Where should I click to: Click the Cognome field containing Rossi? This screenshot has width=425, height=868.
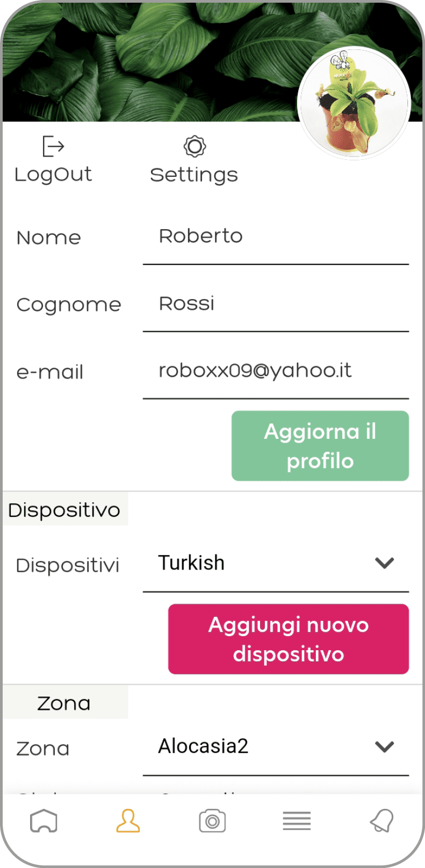pyautogui.click(x=276, y=304)
